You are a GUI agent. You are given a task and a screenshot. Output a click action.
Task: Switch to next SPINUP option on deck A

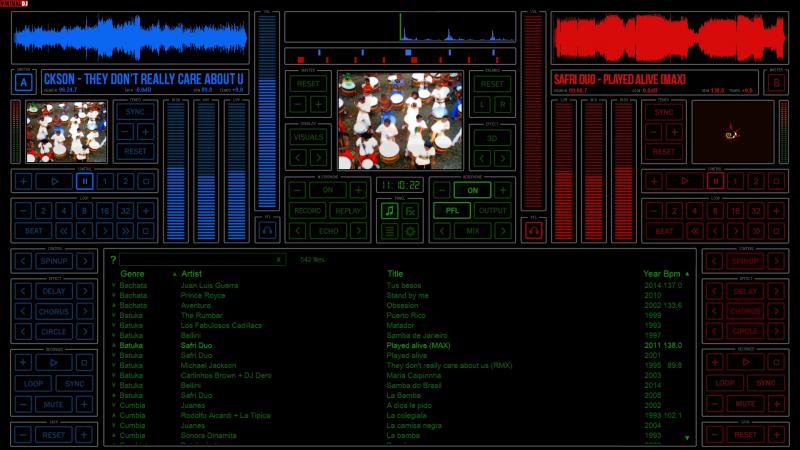click(x=85, y=261)
